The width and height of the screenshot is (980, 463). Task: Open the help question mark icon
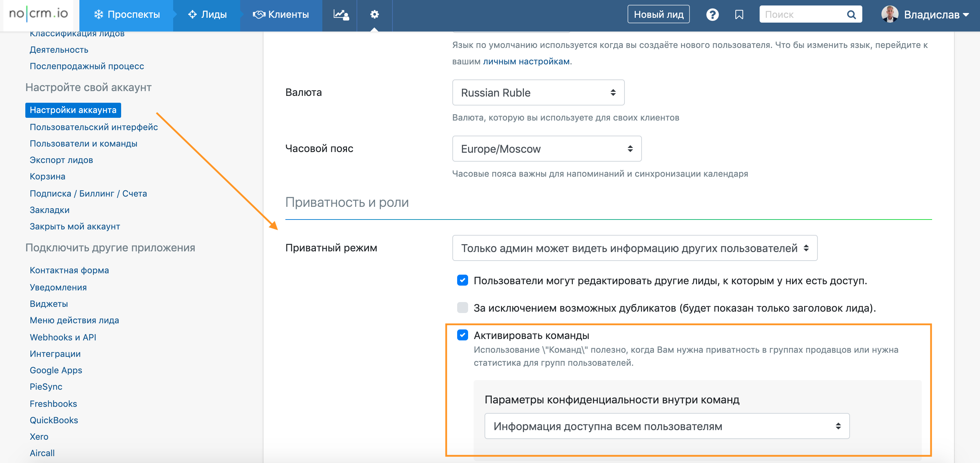[712, 14]
